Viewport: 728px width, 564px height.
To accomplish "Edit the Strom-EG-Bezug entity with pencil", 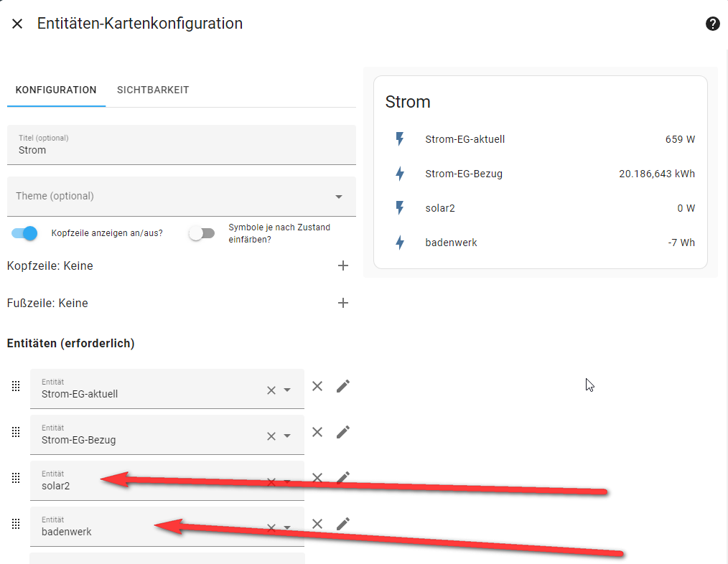I will (x=342, y=432).
